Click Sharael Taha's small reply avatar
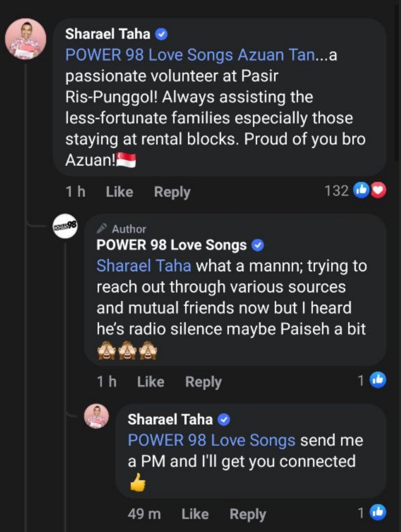This screenshot has height=532, width=401. click(96, 416)
